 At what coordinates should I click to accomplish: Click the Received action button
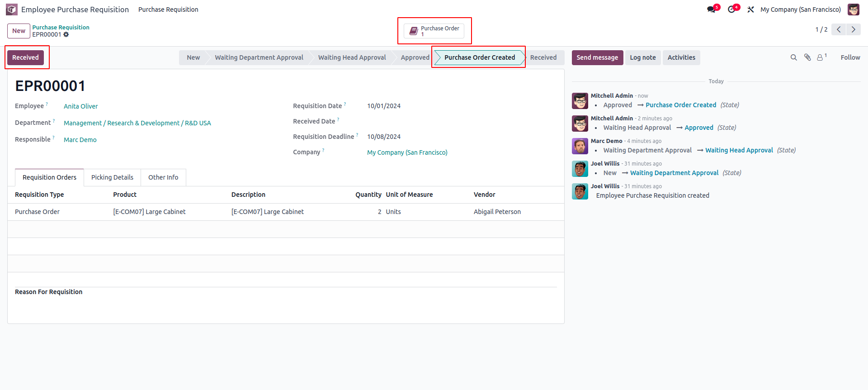pyautogui.click(x=25, y=57)
